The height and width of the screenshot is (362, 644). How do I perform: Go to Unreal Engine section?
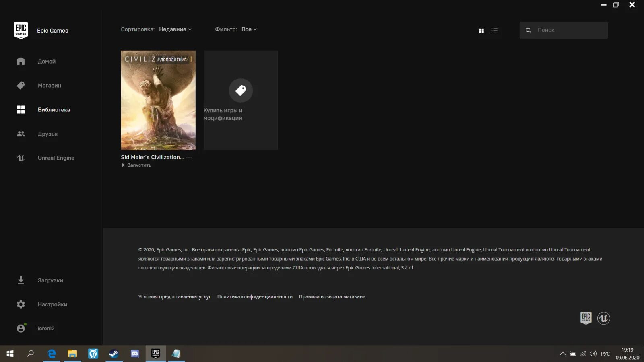(56, 158)
